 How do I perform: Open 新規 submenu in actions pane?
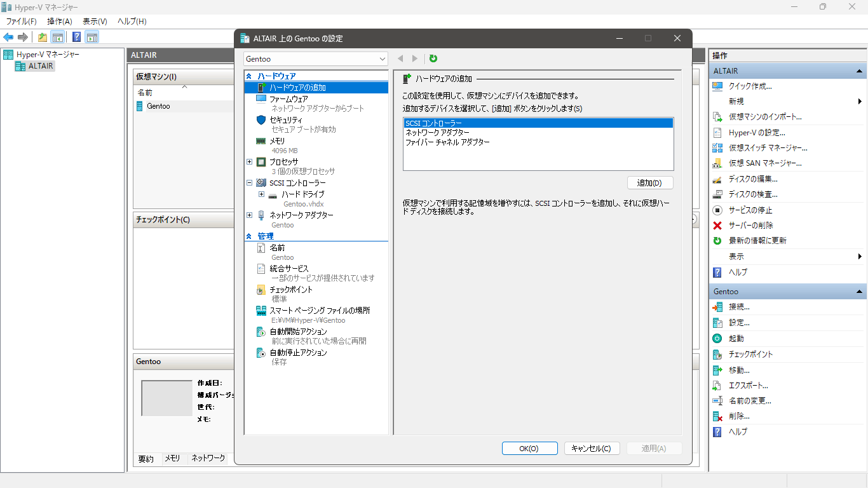tap(788, 102)
